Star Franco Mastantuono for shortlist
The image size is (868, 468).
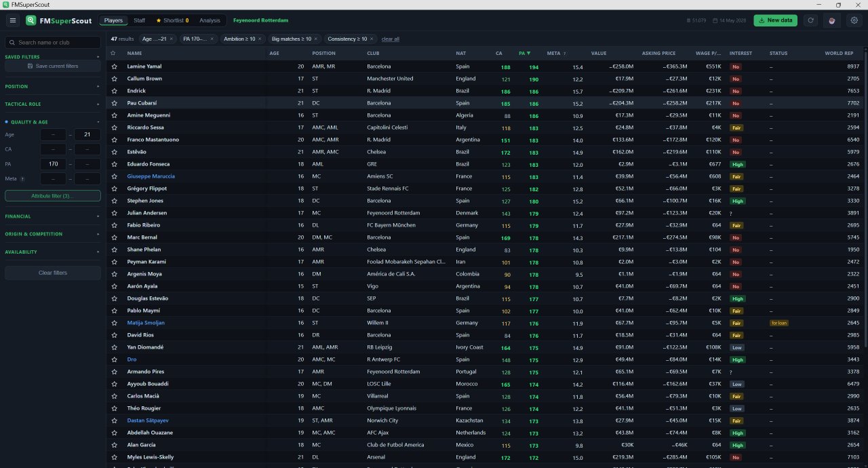pyautogui.click(x=114, y=140)
